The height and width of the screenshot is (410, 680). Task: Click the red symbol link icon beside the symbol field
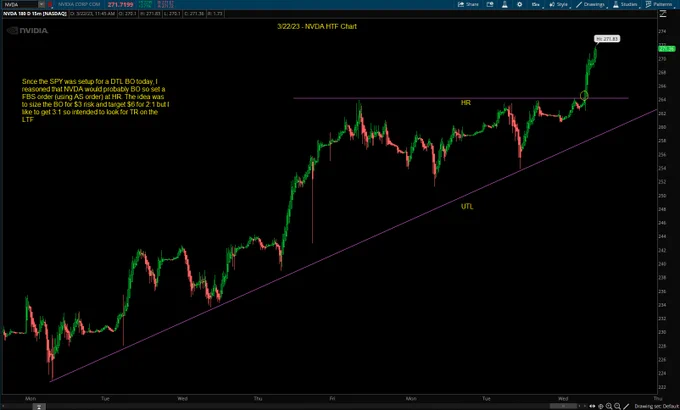pos(50,4)
